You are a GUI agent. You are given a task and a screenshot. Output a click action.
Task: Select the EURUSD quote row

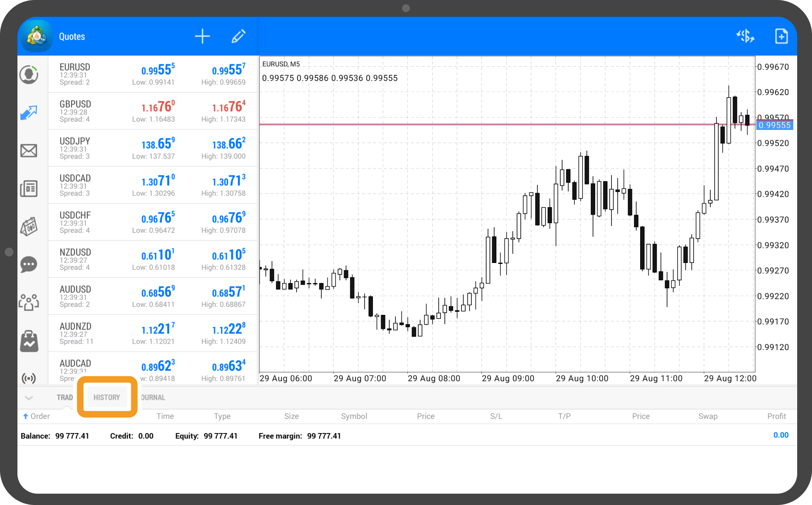click(x=153, y=74)
